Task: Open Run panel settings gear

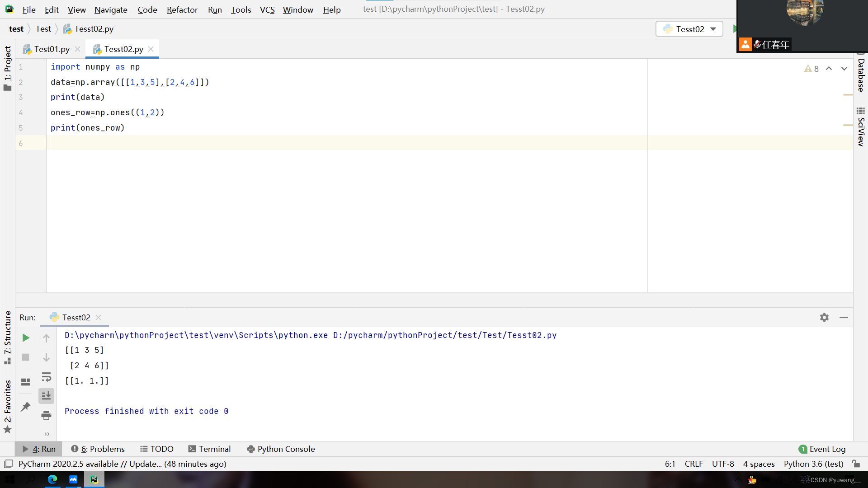Action: 824,318
